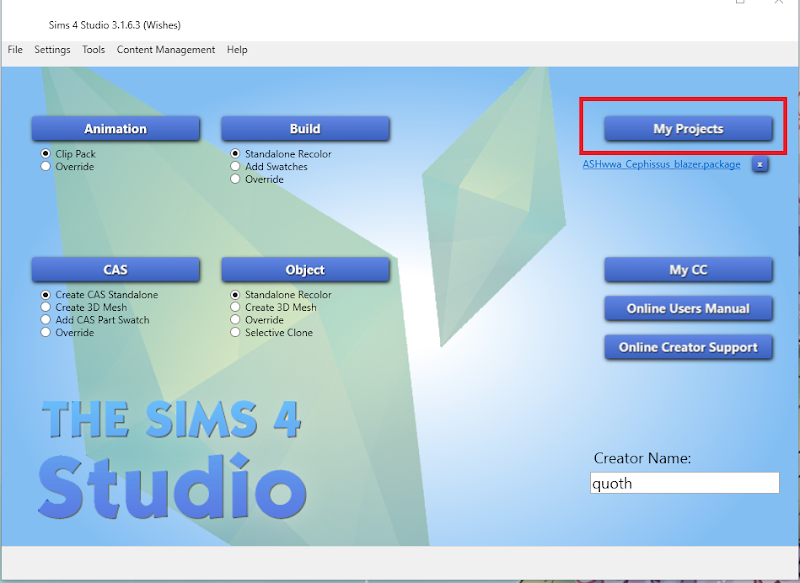Open the Content Management menu
800x583 pixels.
166,49
